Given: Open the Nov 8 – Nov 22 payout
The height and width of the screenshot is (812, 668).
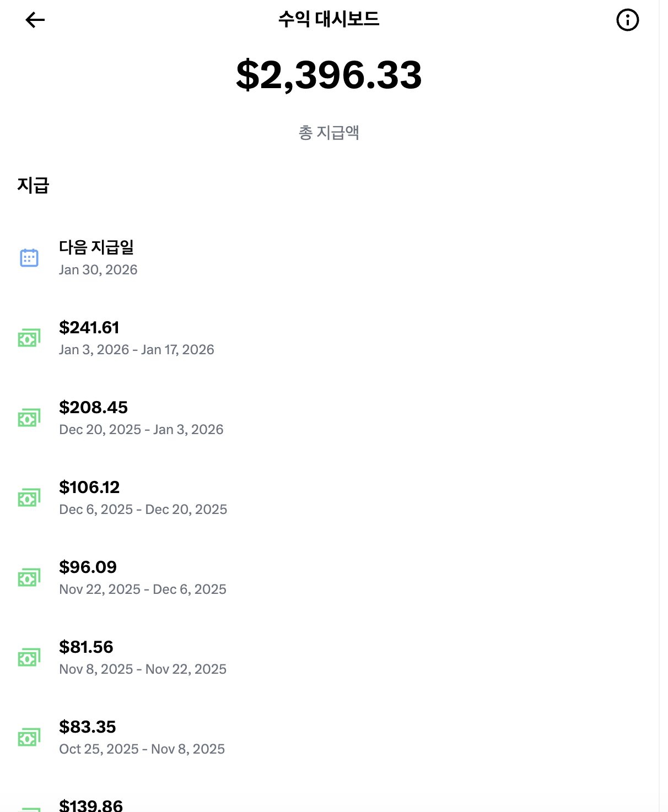Looking at the screenshot, I should pyautogui.click(x=142, y=669).
